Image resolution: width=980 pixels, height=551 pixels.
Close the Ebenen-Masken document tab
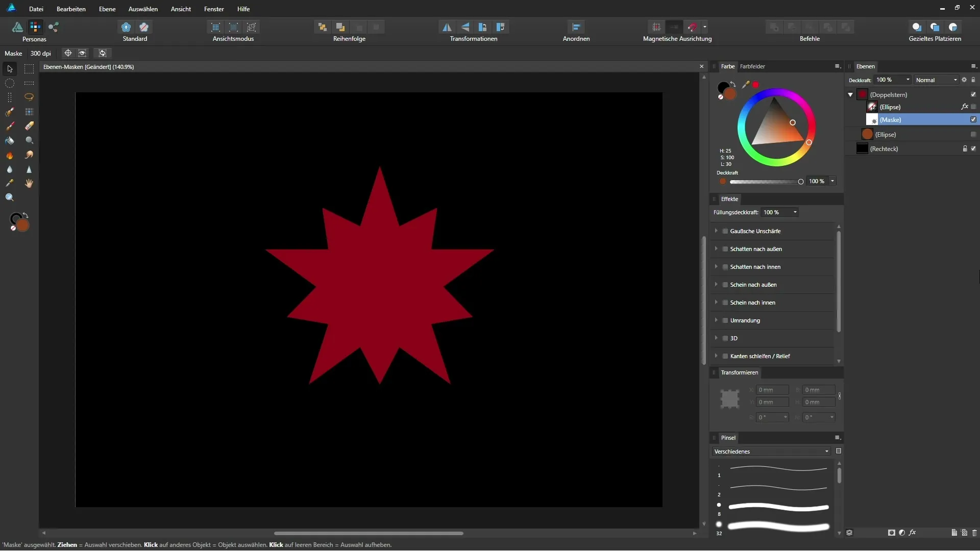click(x=701, y=67)
